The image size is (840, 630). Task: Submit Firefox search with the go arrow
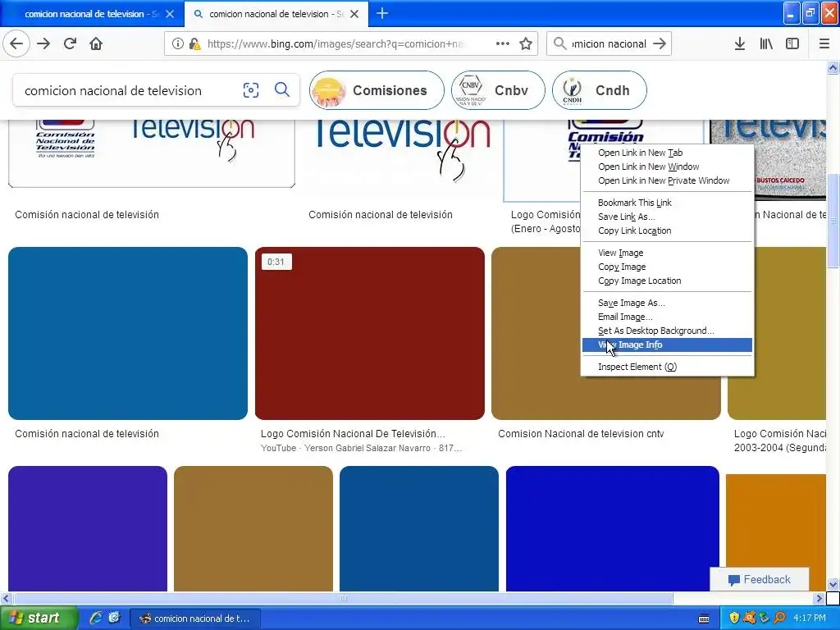(660, 43)
